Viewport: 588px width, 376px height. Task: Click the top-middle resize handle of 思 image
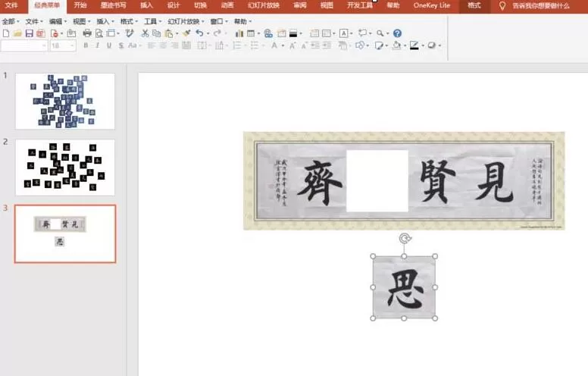(x=404, y=256)
